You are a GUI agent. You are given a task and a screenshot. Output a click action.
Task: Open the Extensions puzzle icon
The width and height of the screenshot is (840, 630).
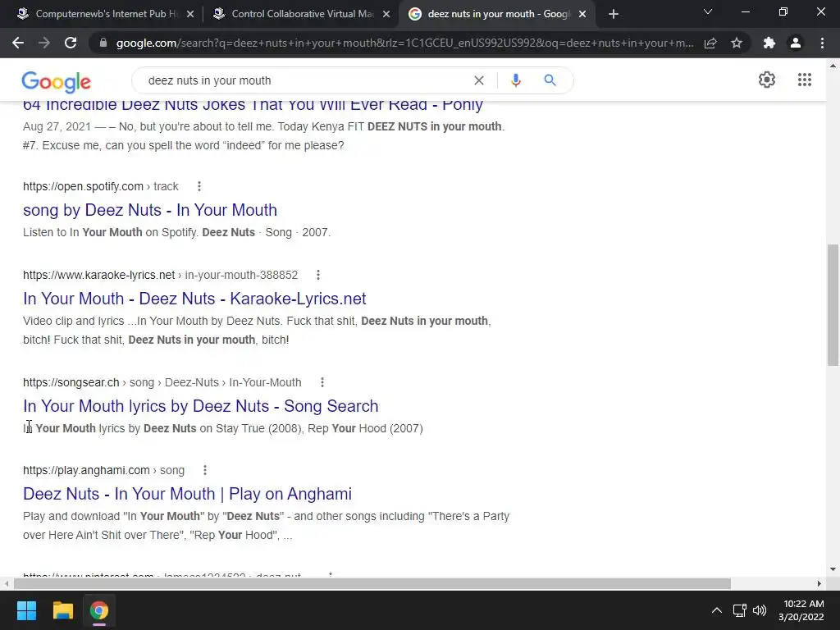click(769, 43)
